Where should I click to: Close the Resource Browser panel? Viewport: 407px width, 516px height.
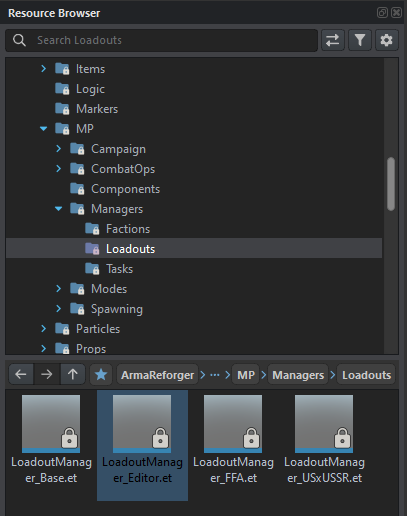tap(396, 13)
